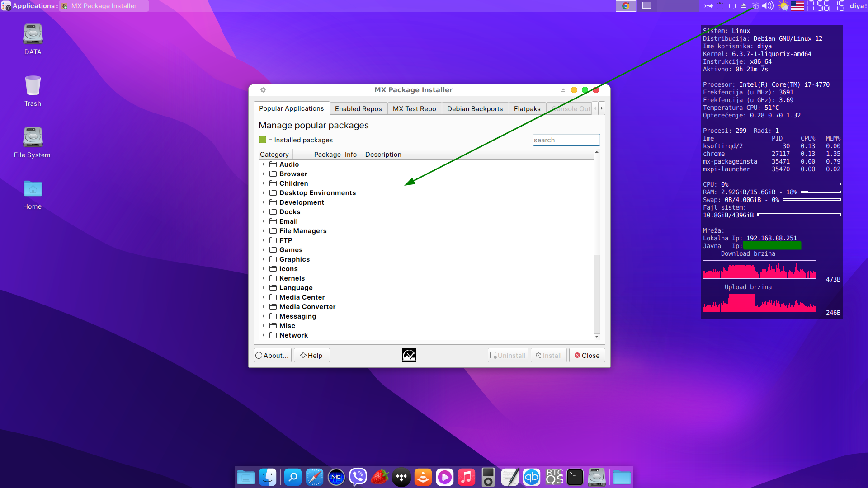868x488 pixels.
Task: Launch the strawberry app in dock
Action: pos(380,477)
